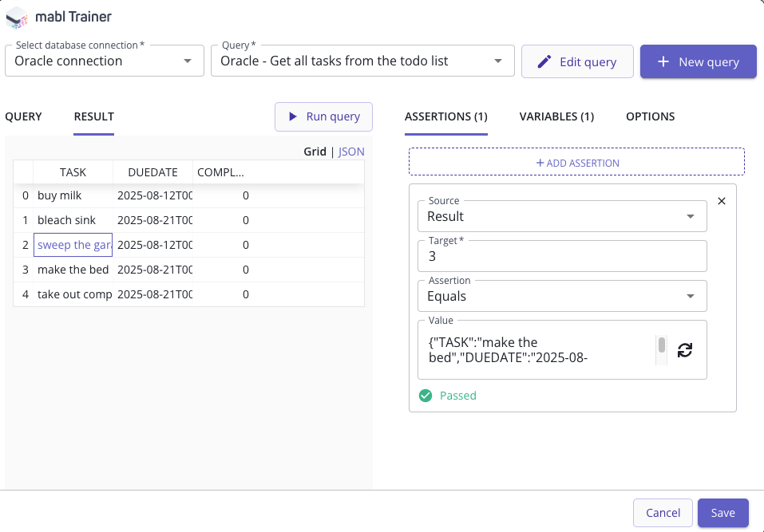Cancel the query dialog
The width and height of the screenshot is (764, 532).
(662, 513)
